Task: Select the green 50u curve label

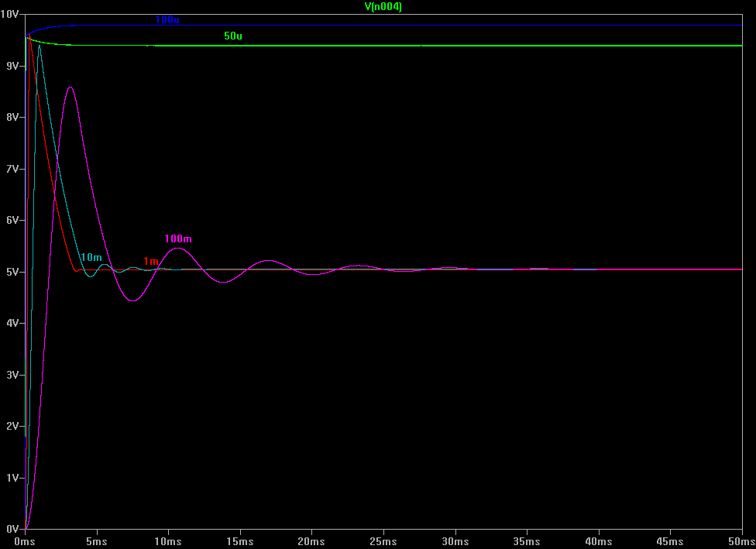Action: click(x=233, y=36)
